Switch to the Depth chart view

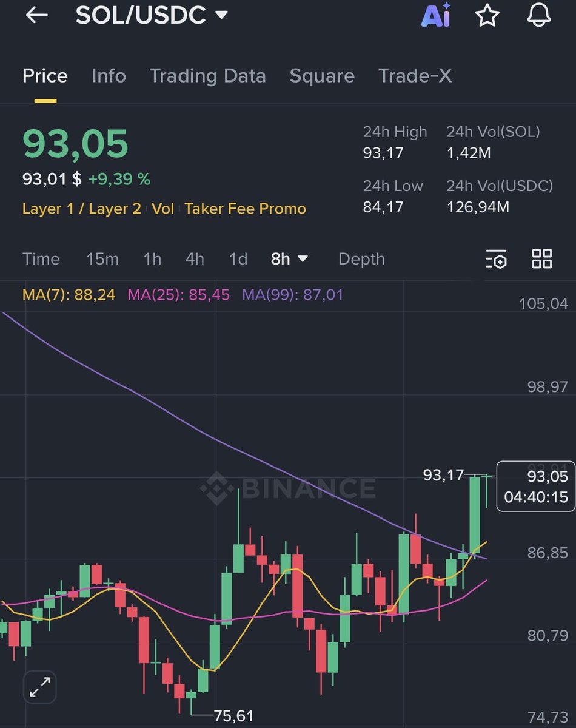[361, 259]
